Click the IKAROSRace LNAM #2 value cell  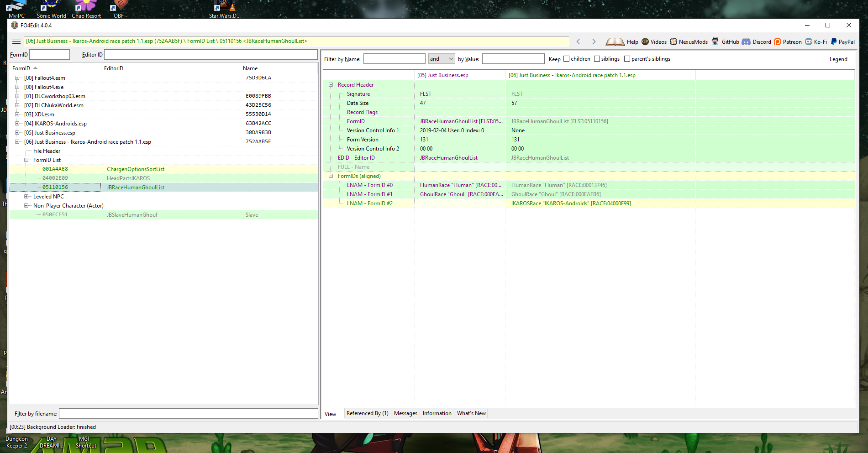point(600,203)
